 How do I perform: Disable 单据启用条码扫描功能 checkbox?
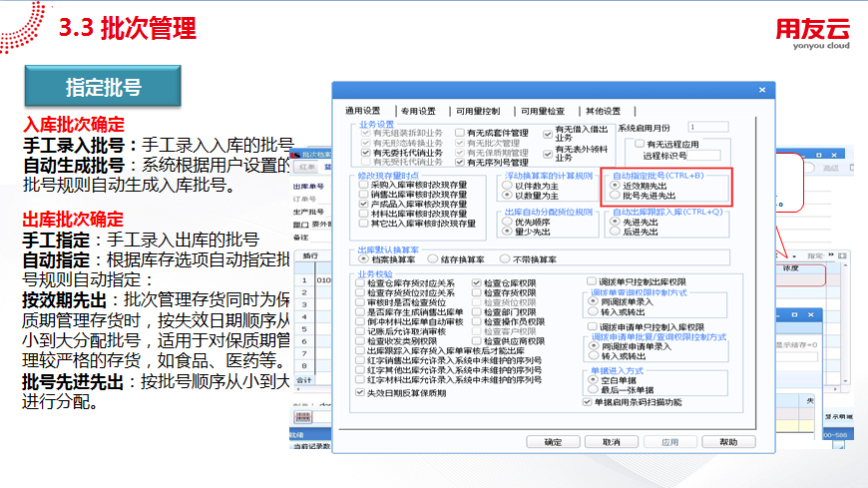pos(587,402)
